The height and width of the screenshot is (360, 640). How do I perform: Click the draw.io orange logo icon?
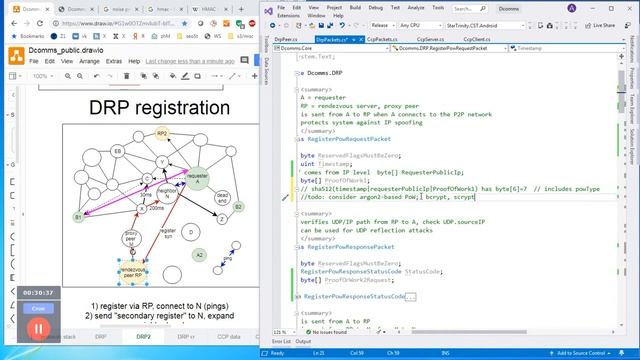coord(16,56)
